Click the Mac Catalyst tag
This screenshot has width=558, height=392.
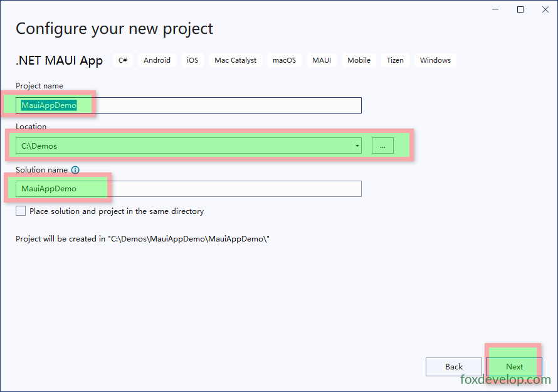(x=235, y=60)
